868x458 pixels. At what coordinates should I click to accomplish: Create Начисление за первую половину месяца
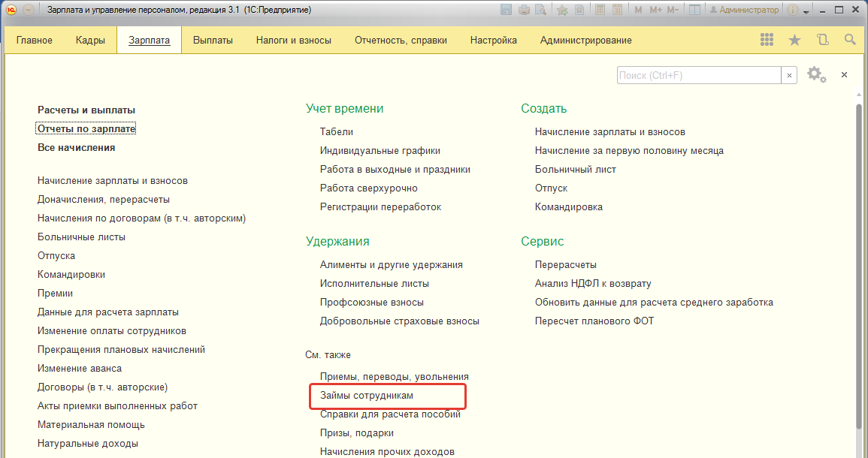point(630,150)
